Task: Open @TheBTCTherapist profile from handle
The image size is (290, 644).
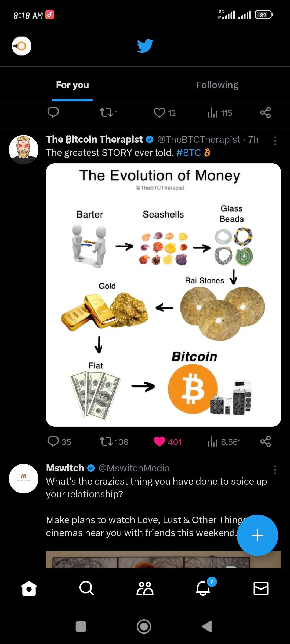Action: tap(199, 140)
